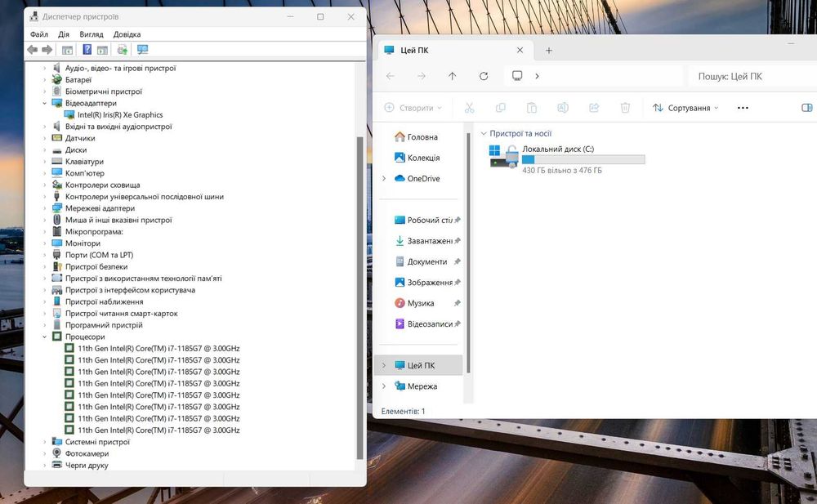Image resolution: width=817 pixels, height=504 pixels.
Task: Click the Paste icon in Explorer toolbar
Action: tap(532, 108)
